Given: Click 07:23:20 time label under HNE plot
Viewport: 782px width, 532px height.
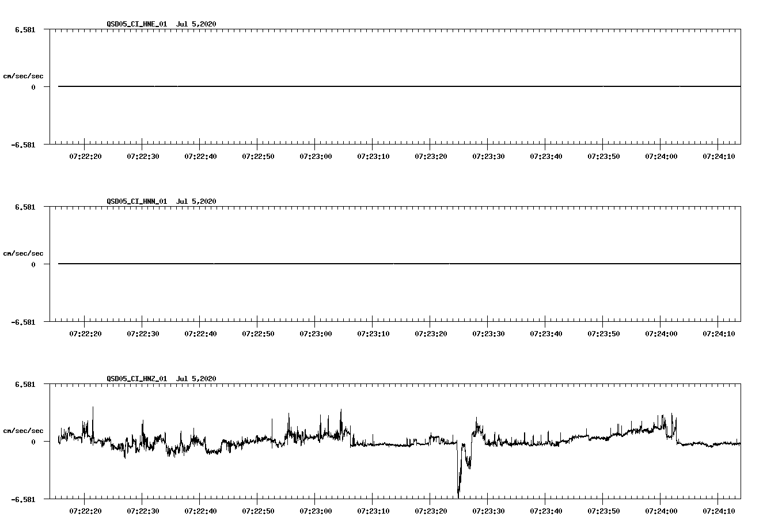Looking at the screenshot, I should pos(431,156).
